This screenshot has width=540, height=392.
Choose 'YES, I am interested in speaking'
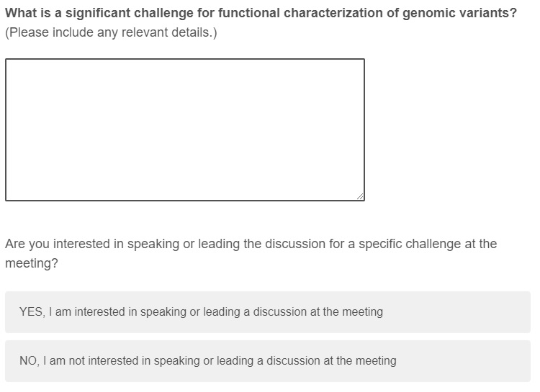coord(201,312)
